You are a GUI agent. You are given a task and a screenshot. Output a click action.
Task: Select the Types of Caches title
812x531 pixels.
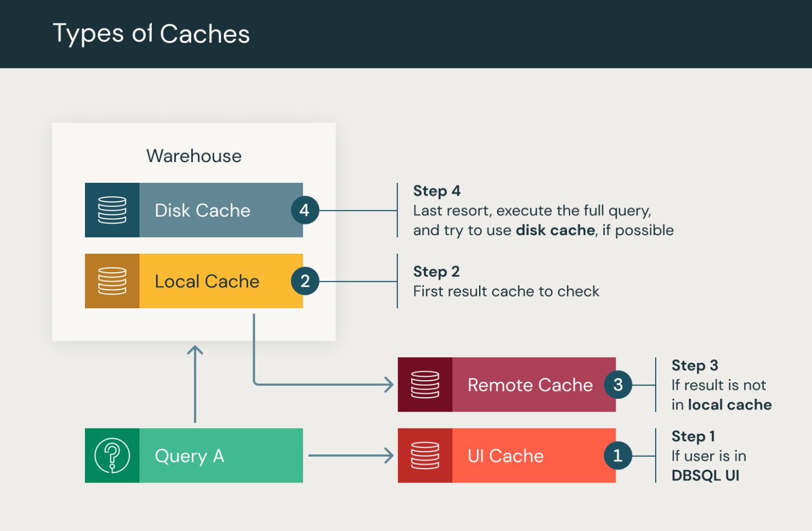[x=151, y=34]
